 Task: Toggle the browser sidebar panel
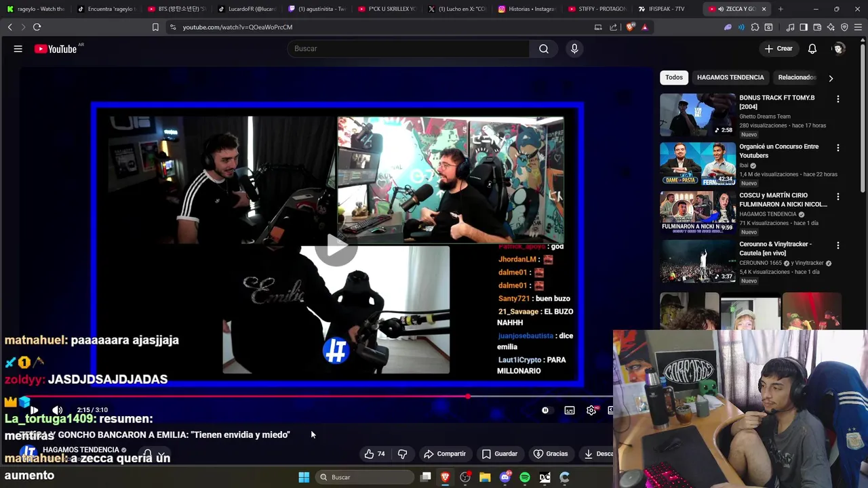[x=804, y=27]
